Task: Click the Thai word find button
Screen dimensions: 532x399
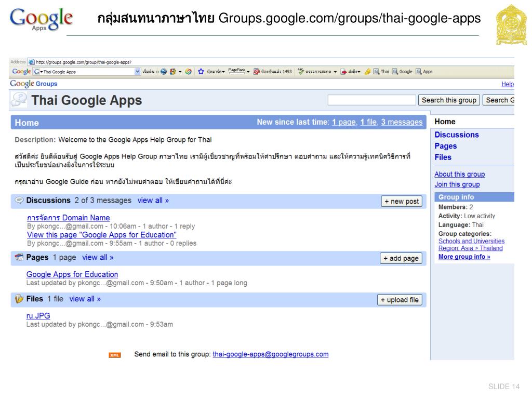Action: click(381, 72)
